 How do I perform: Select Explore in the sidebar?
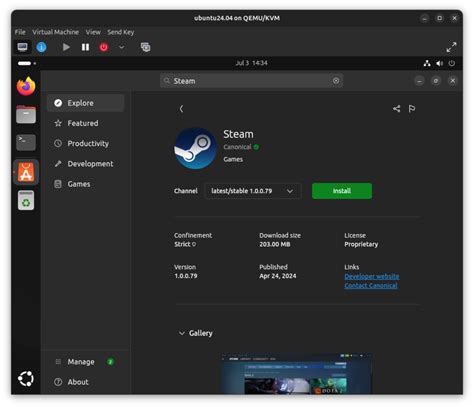point(86,103)
